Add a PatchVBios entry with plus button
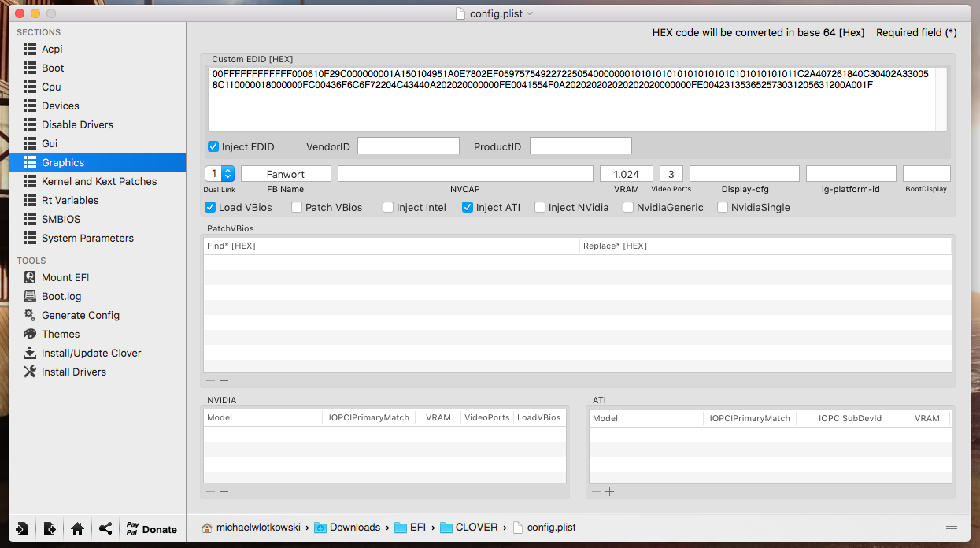The width and height of the screenshot is (980, 548). point(224,380)
